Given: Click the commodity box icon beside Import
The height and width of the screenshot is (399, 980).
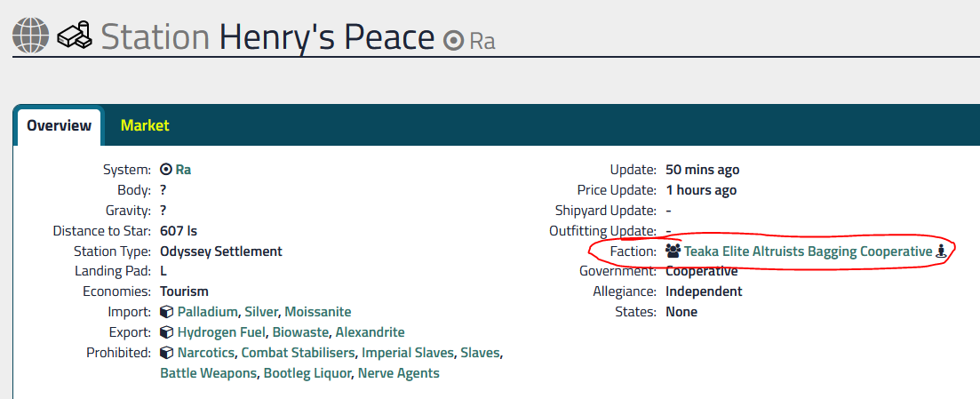Looking at the screenshot, I should point(166,311).
